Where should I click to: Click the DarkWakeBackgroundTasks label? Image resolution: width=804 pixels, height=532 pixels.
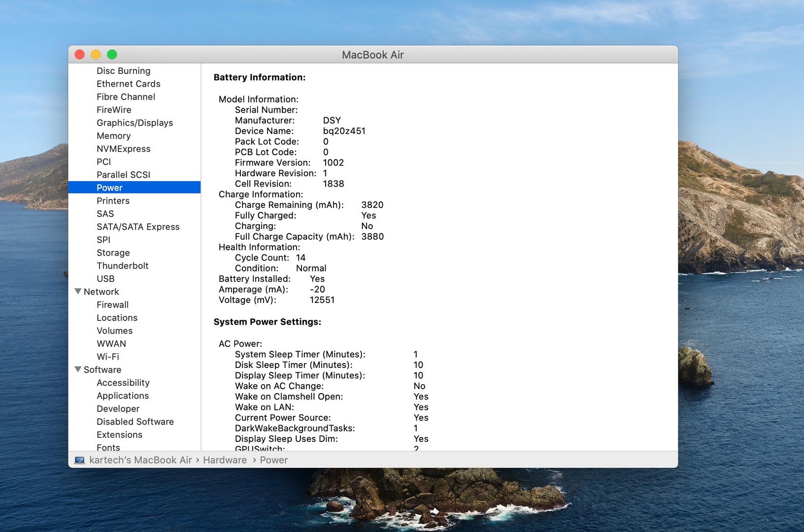click(295, 429)
